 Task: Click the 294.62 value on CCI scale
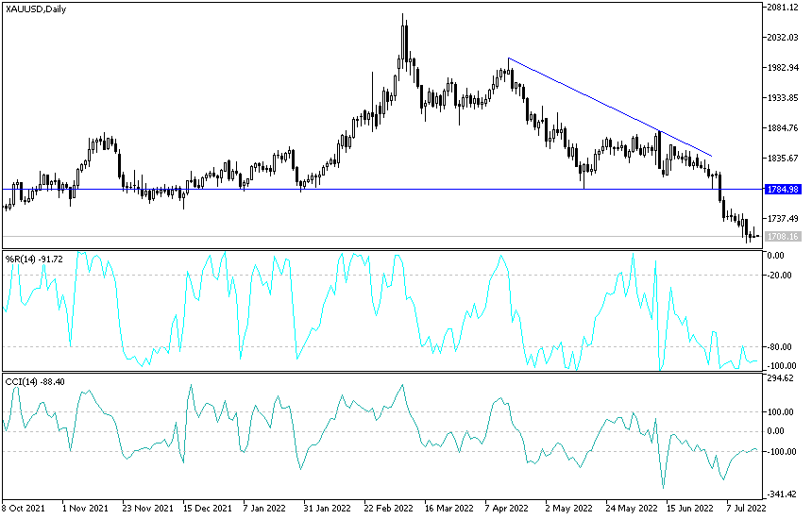pos(781,378)
